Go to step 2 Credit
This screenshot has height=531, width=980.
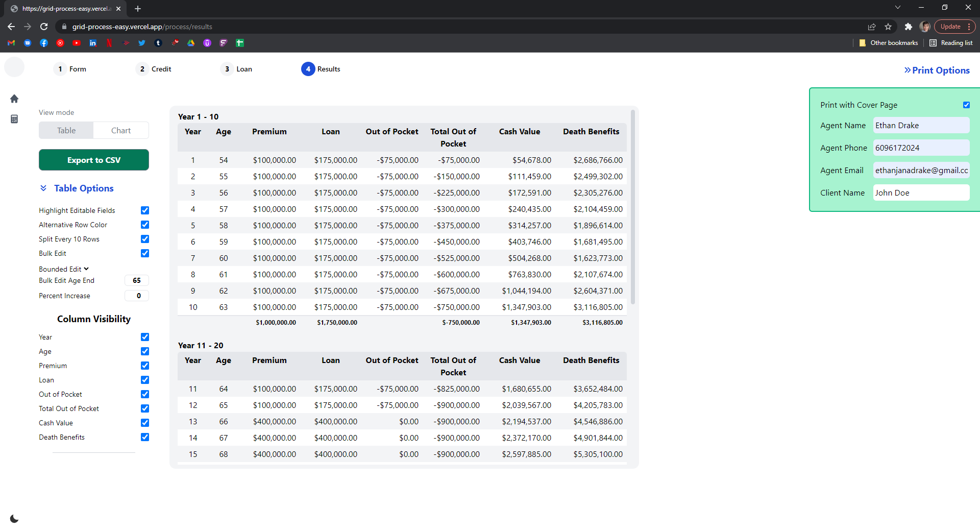tap(154, 69)
